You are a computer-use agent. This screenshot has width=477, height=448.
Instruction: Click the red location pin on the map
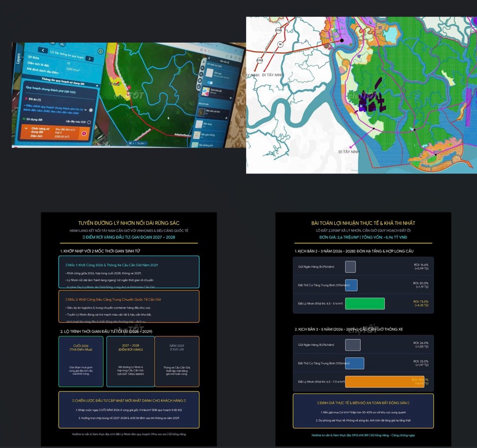coord(129,88)
